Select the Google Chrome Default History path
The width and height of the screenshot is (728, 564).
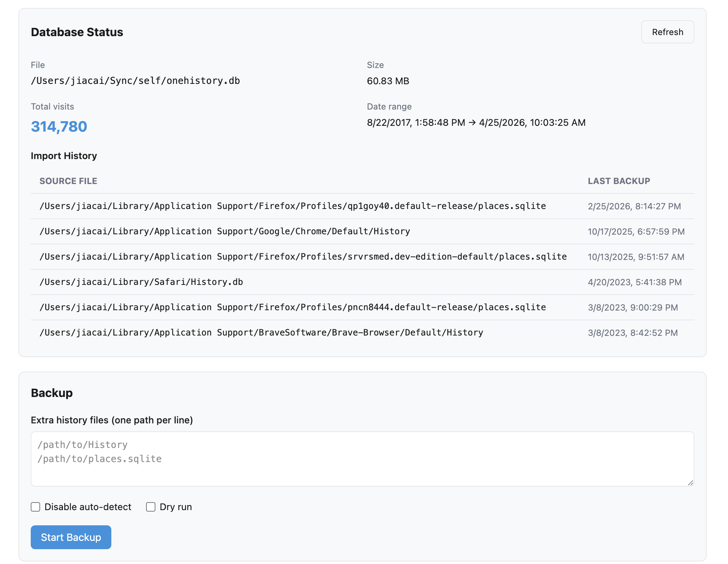[x=225, y=231]
